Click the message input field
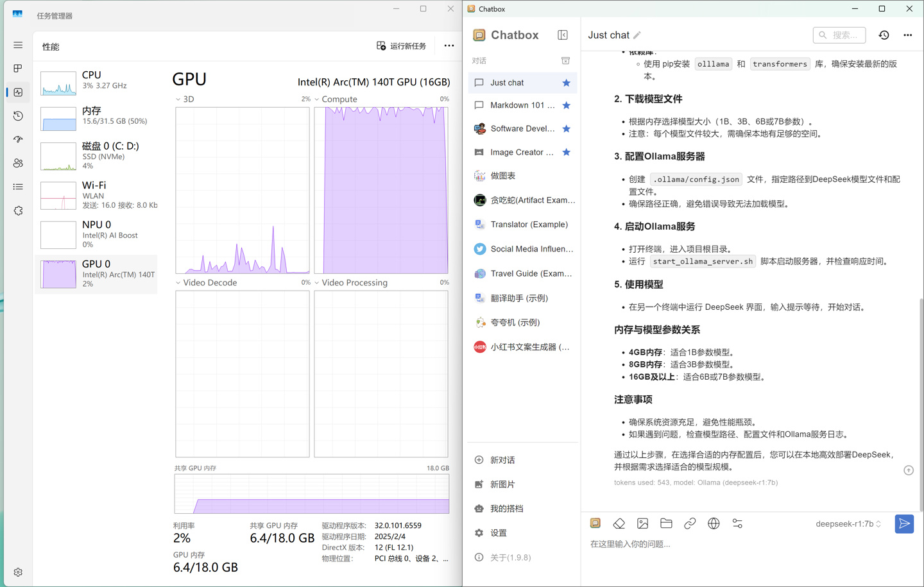924x587 pixels. point(738,544)
